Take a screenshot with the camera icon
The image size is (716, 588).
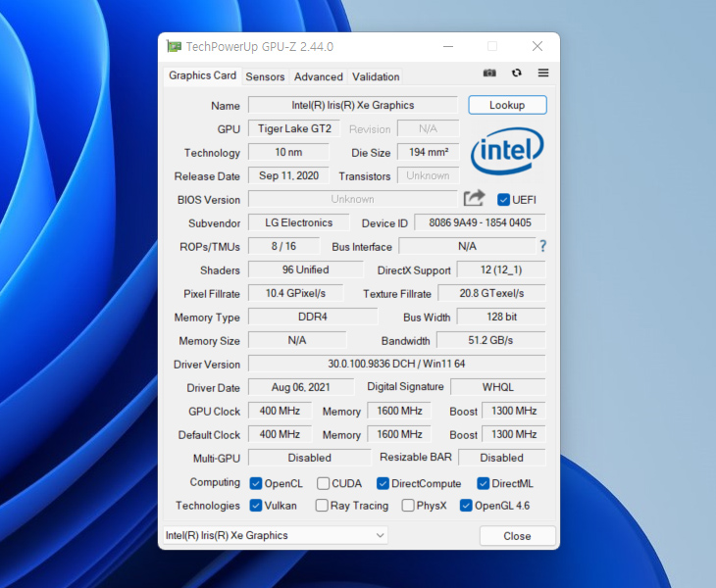click(489, 73)
